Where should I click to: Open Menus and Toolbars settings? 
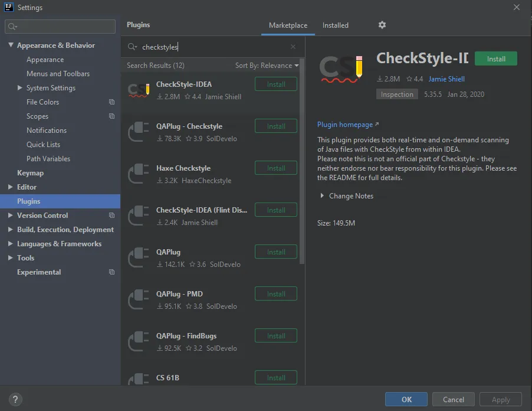point(58,74)
